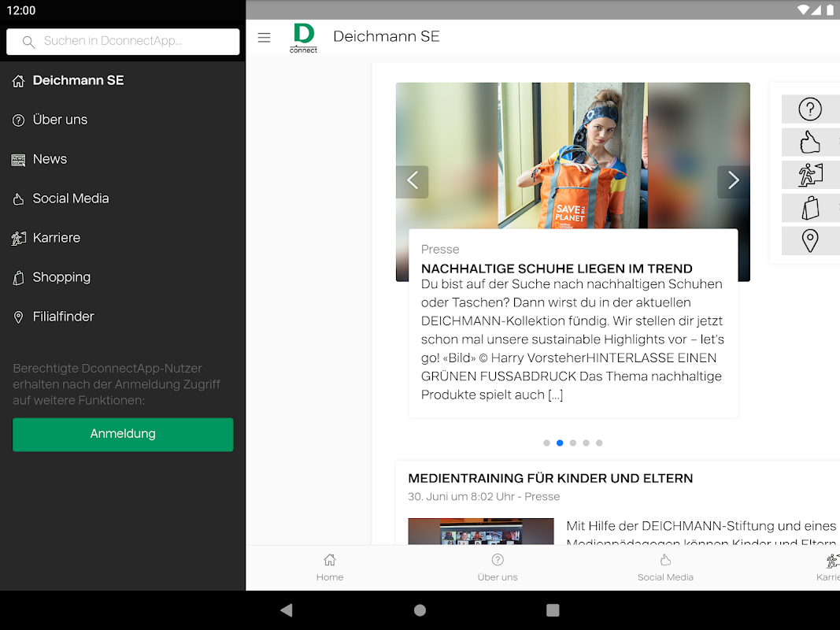
Task: Select the first carousel page dot
Action: pos(546,443)
